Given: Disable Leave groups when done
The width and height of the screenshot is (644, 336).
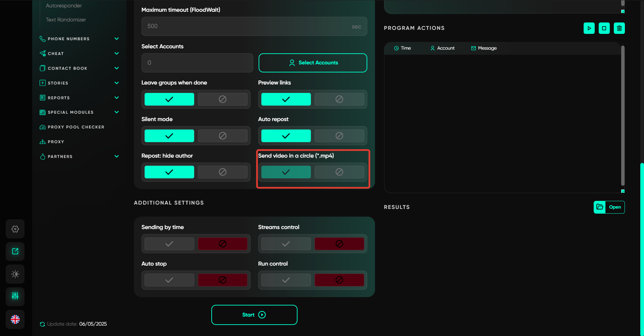Looking at the screenshot, I should tap(222, 99).
